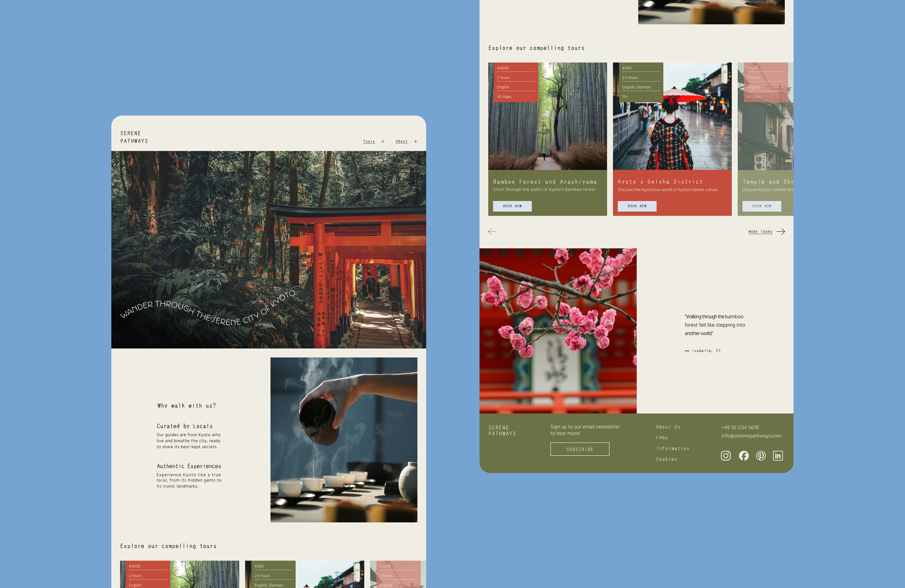
Task: Follow the More Tours link
Action: click(x=760, y=232)
